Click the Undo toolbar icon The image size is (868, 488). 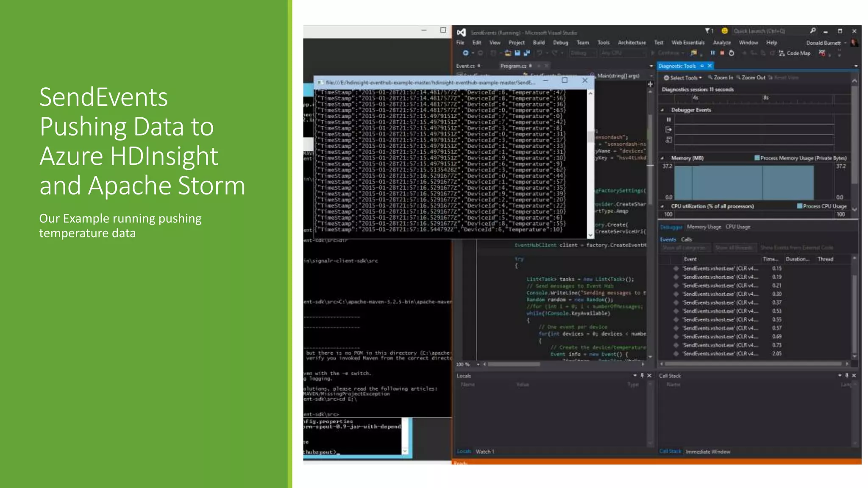coord(540,53)
